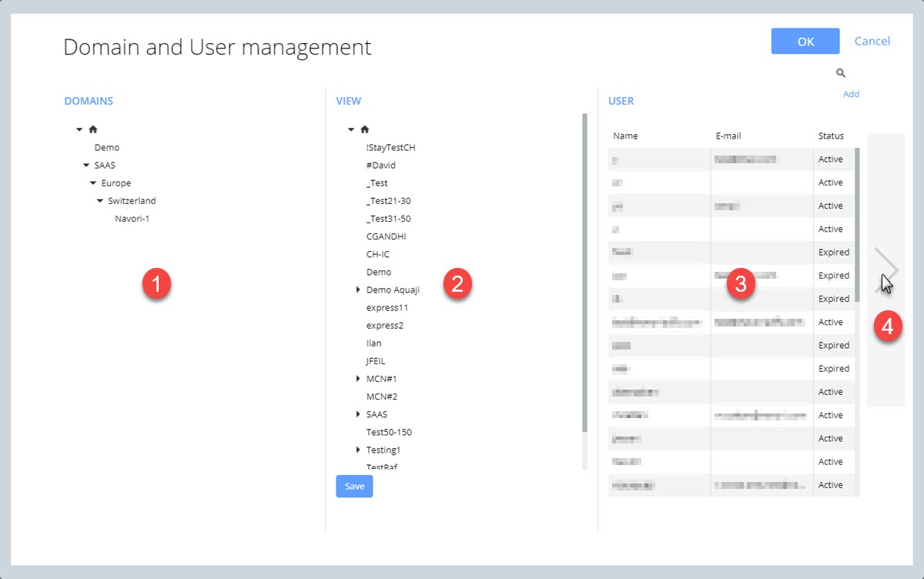This screenshot has height=579, width=924.
Task: Expand the MCN#1 view node
Action: coord(358,379)
